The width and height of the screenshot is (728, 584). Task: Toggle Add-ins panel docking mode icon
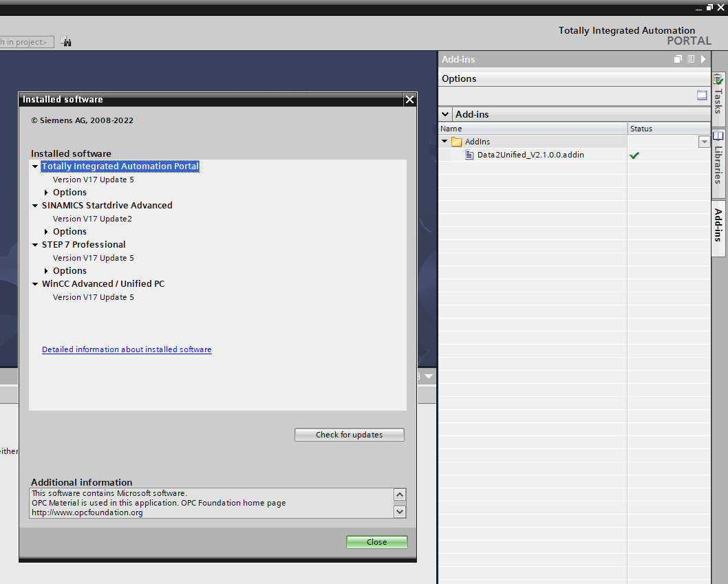pos(691,59)
